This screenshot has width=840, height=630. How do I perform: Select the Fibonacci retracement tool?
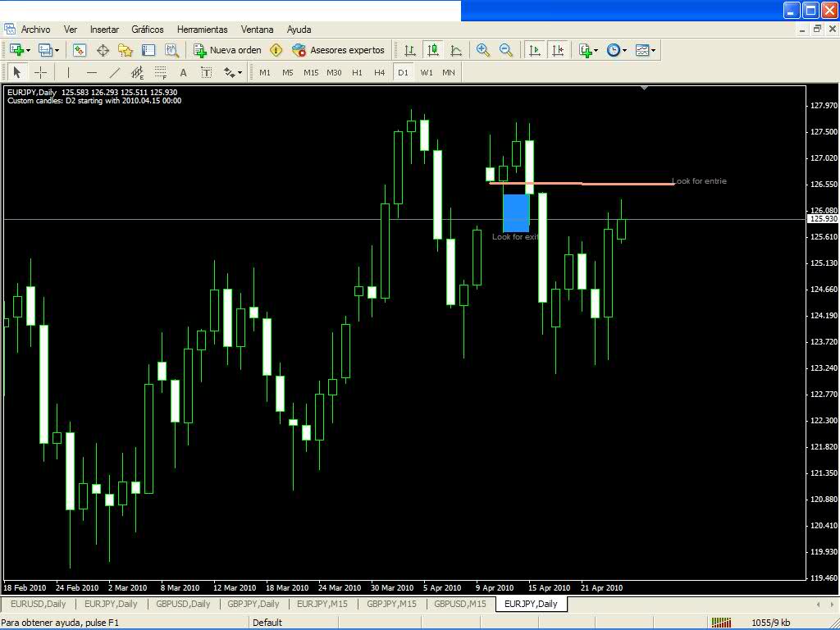coord(160,72)
